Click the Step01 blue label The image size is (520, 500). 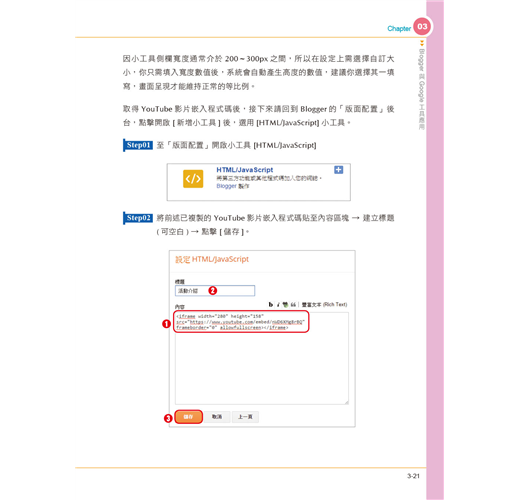pos(138,145)
